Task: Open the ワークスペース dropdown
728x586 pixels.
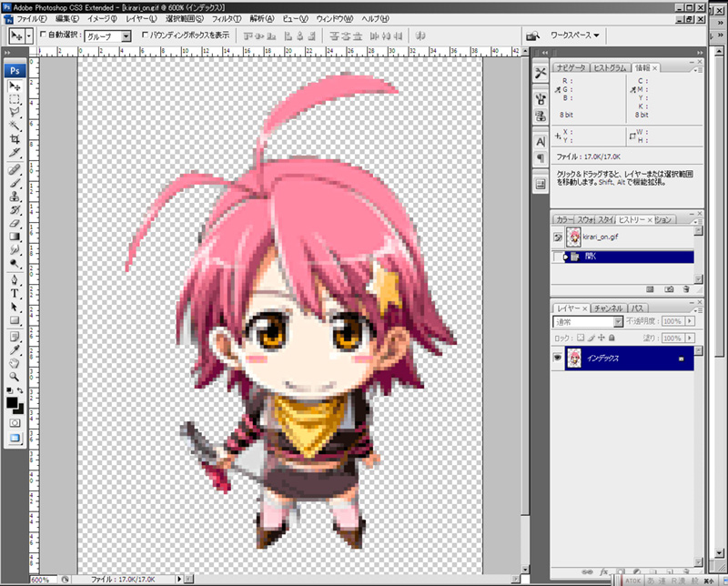Action: (575, 35)
